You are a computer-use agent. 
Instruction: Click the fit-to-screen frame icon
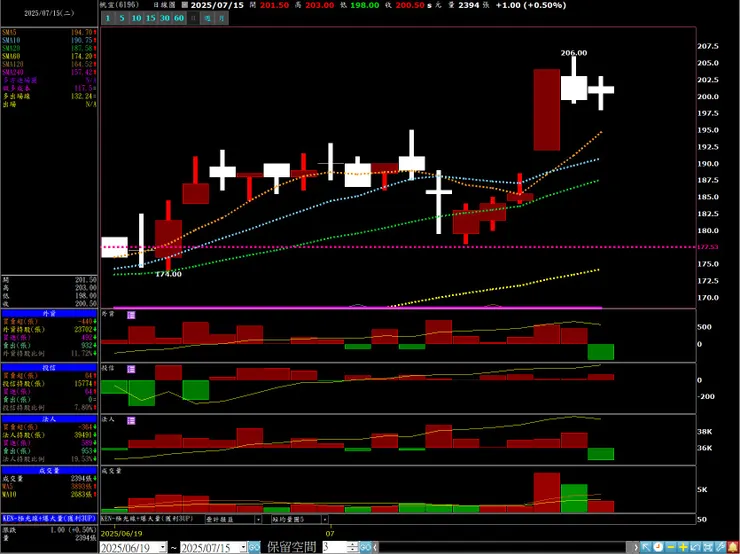(708, 547)
